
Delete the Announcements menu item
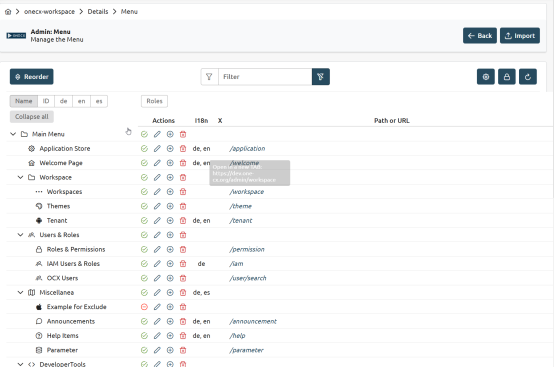tap(183, 321)
